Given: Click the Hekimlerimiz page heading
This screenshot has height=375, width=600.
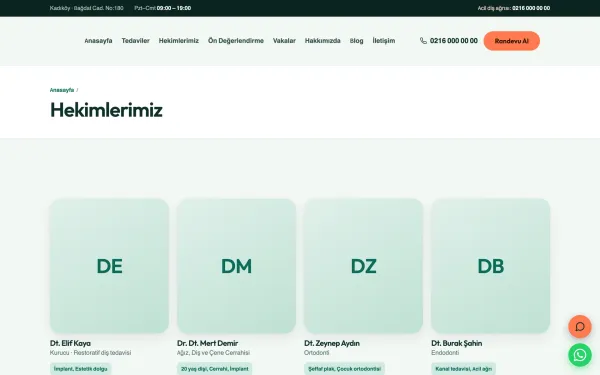Looking at the screenshot, I should point(106,110).
